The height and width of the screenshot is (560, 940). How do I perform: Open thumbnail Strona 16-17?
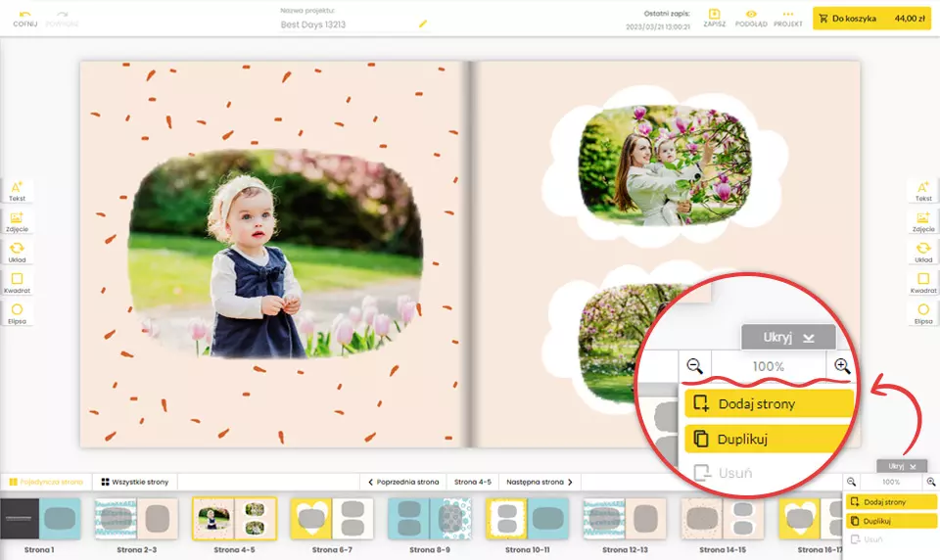[x=811, y=519]
